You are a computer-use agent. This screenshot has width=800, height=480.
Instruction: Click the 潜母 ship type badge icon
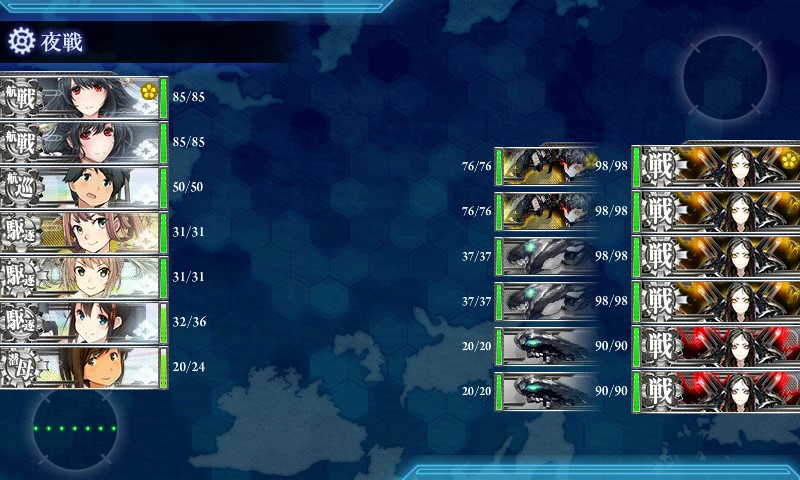(x=19, y=368)
